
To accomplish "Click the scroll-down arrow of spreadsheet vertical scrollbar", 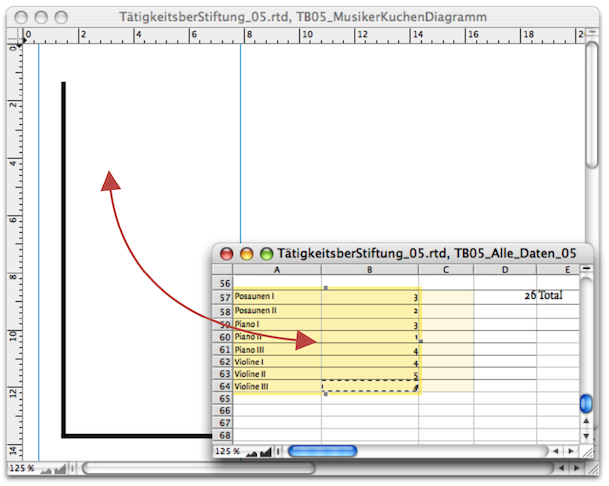I will point(587,436).
